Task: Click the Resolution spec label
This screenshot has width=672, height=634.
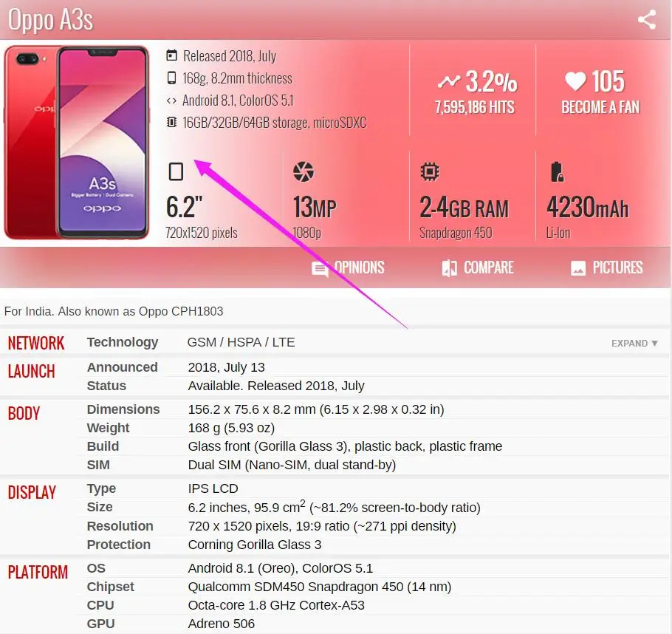Action: click(x=120, y=526)
